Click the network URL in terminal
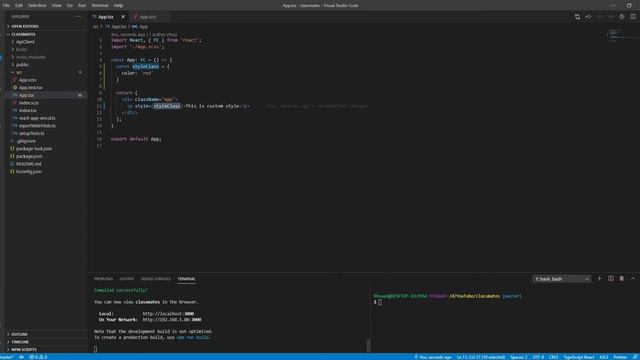This screenshot has height=360, width=640. 172,320
